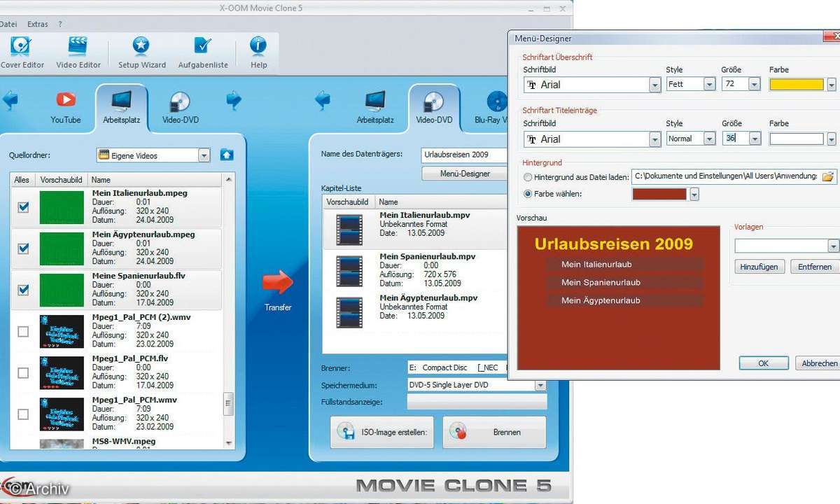Screen dimensions: 840x504
Task: Click ISO-Image erstellen button
Action: 382,432
